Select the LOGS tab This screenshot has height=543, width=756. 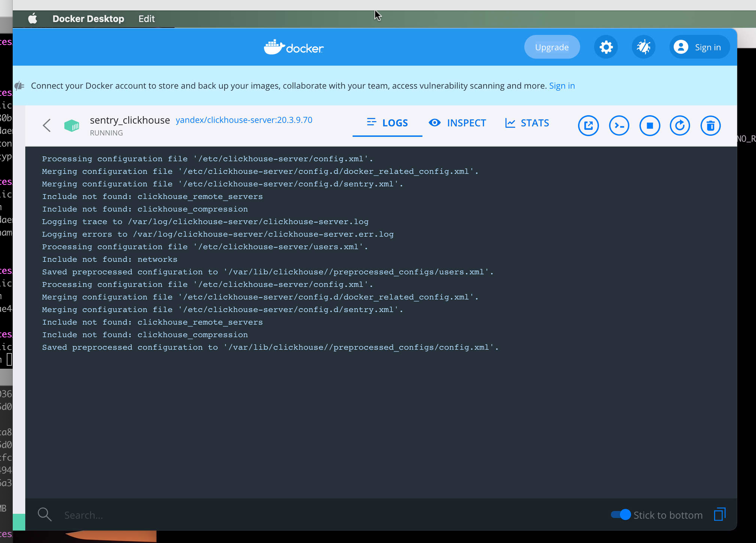pyautogui.click(x=387, y=123)
